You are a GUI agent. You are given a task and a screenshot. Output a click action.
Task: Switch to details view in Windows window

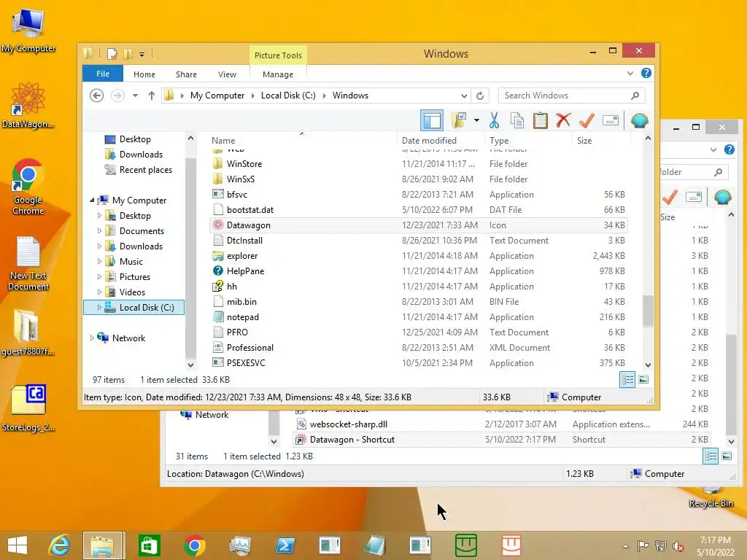[x=627, y=379]
